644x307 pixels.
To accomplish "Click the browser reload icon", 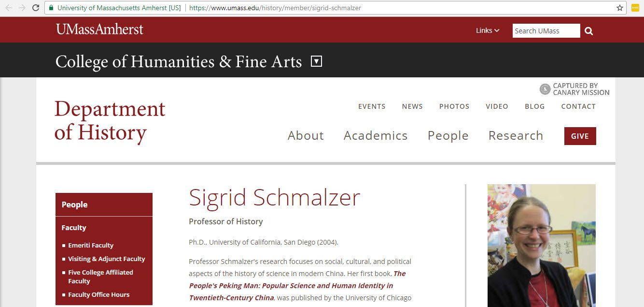I will (36, 8).
